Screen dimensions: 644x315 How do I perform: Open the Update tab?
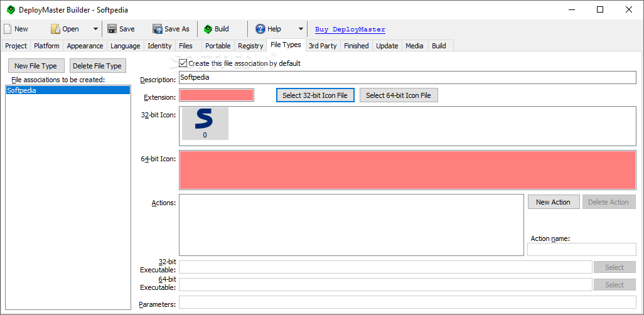pyautogui.click(x=387, y=46)
